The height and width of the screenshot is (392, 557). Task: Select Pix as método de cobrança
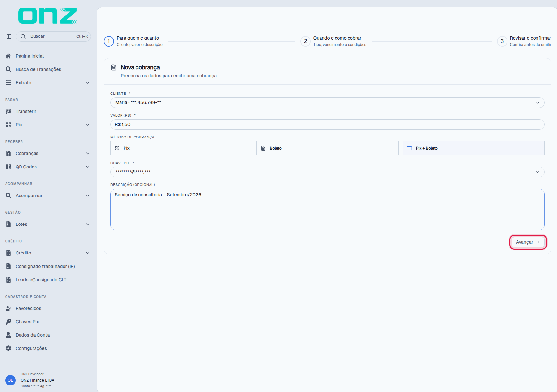click(x=181, y=148)
